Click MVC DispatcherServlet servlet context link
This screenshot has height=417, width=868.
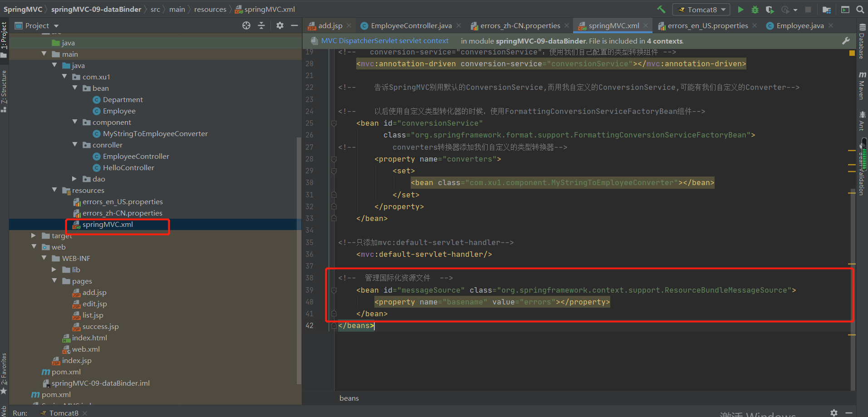tap(385, 41)
